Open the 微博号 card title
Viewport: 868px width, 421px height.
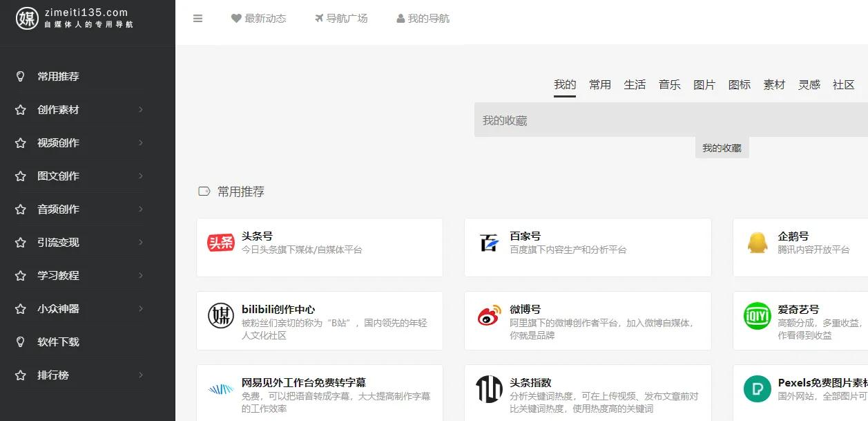pyautogui.click(x=525, y=310)
